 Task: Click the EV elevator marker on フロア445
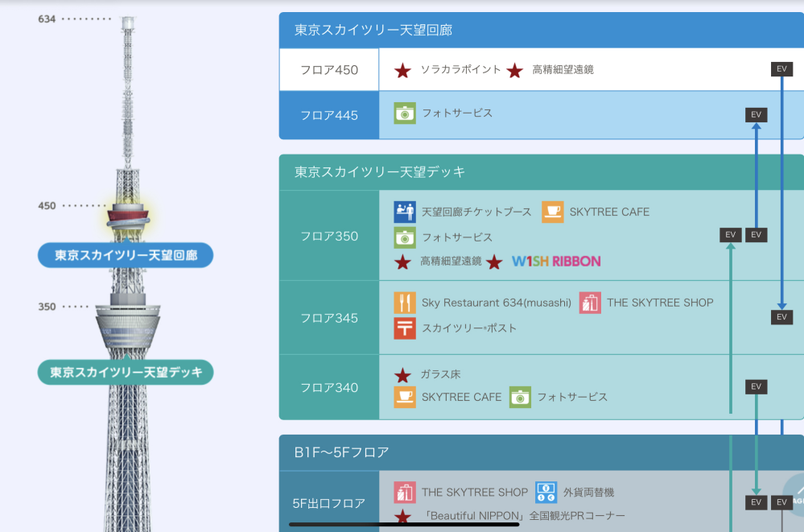point(756,114)
